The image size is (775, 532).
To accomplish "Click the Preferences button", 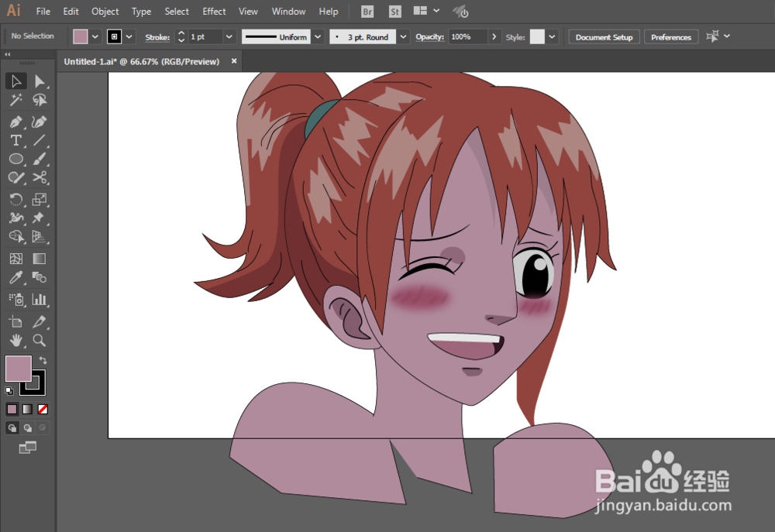I will 670,37.
